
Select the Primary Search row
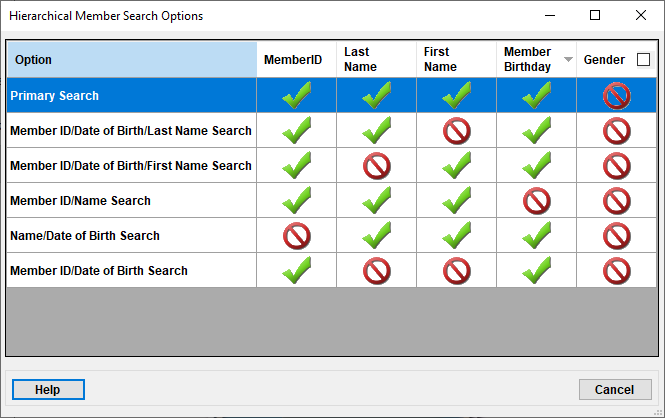pyautogui.click(x=331, y=95)
